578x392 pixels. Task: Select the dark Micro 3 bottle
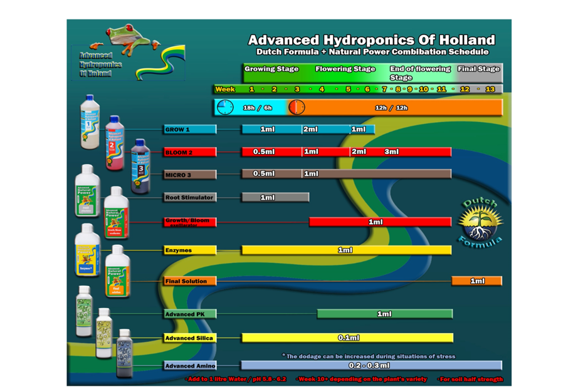(x=141, y=167)
